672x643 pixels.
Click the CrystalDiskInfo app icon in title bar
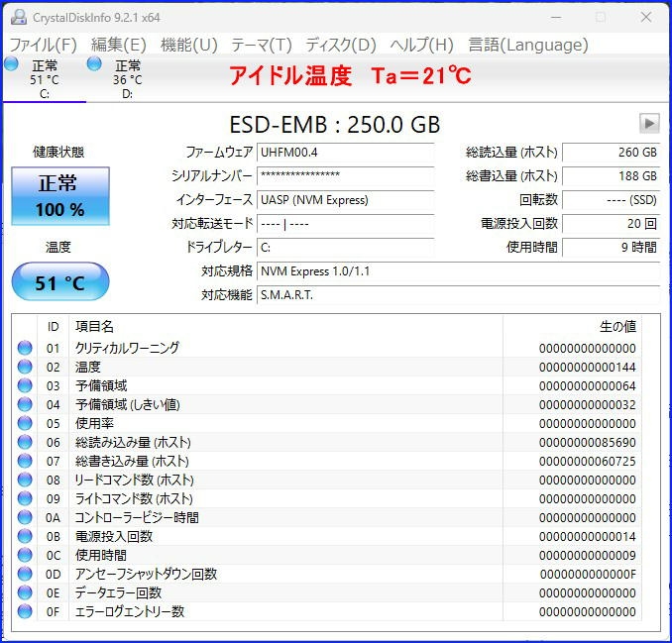coord(19,17)
